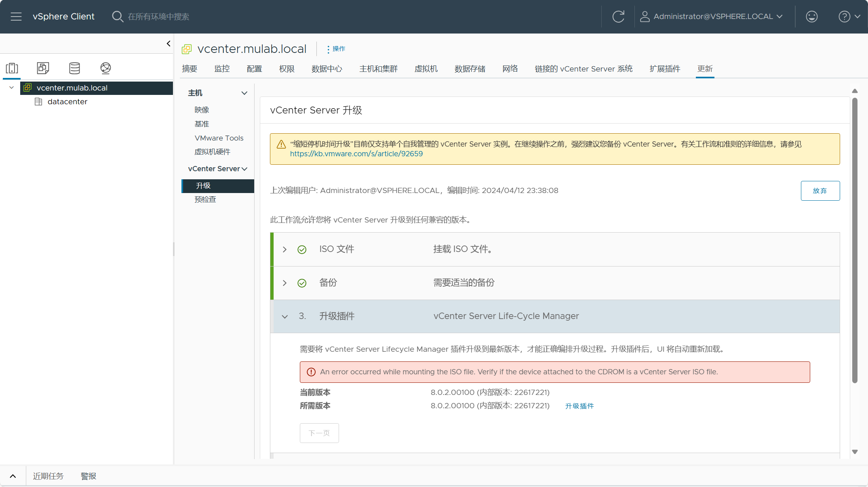Collapse the vcenter.mulab.local tree node
This screenshot has width=868, height=487.
(11, 88)
